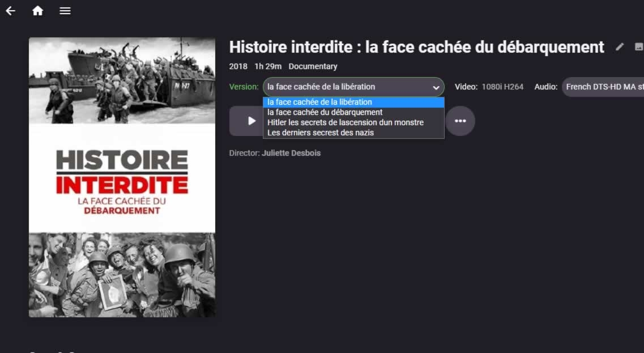Open the home screen icon
The image size is (644, 353).
[38, 11]
